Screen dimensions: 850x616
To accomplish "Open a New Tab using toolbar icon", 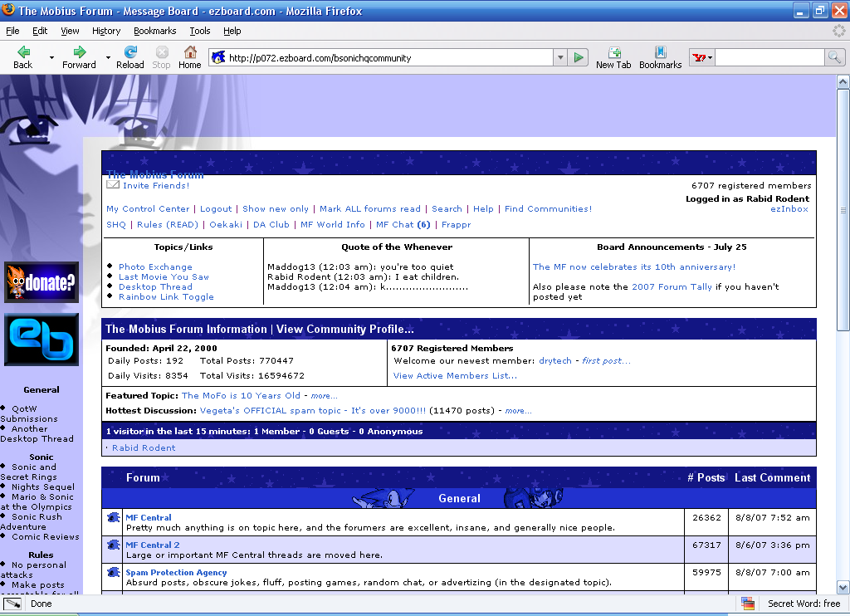I will pyautogui.click(x=613, y=52).
